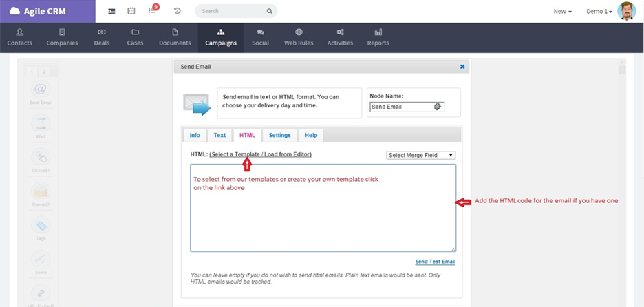Switch to the Help tab
This screenshot has width=644, height=307.
311,135
